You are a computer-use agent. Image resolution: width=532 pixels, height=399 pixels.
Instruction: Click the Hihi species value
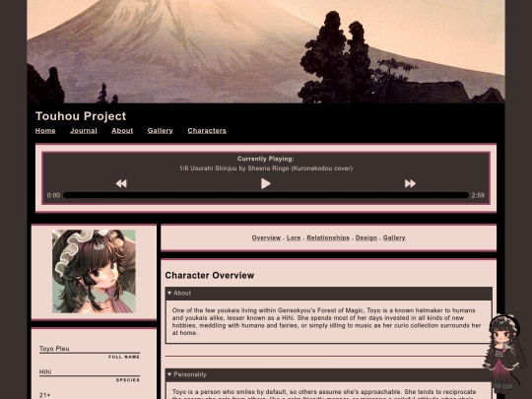click(x=45, y=371)
